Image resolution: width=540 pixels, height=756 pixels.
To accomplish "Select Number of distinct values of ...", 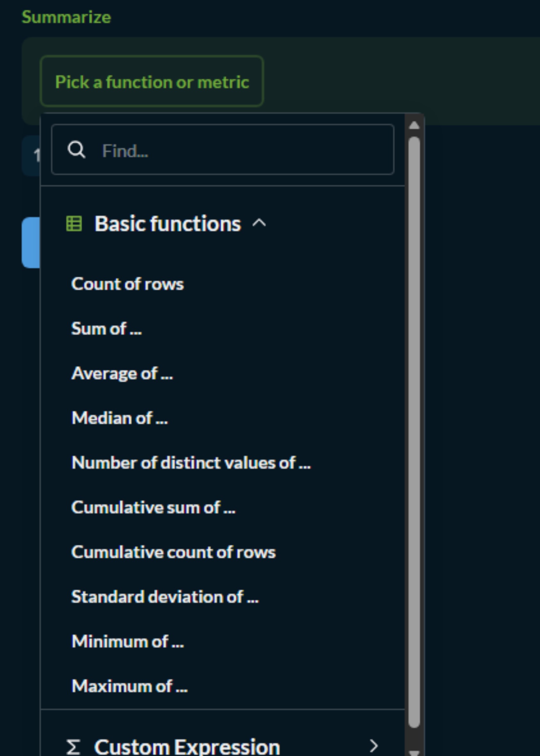I will [191, 462].
